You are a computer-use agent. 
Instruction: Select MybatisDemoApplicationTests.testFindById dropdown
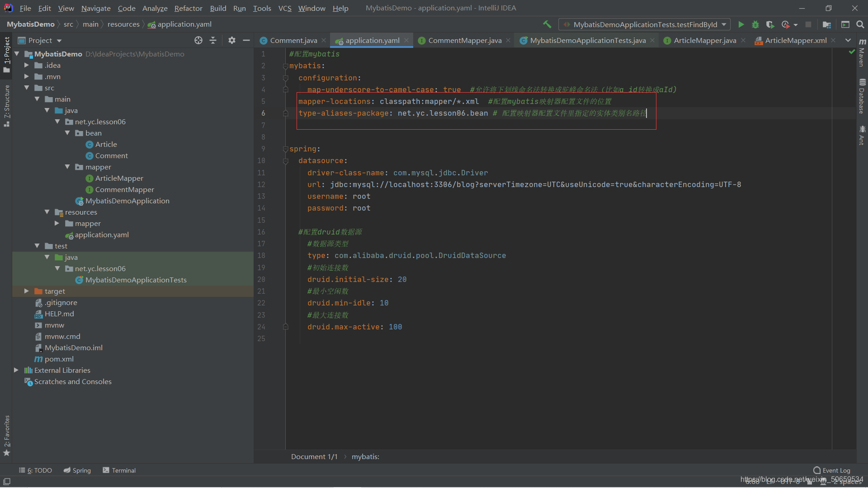tap(644, 24)
